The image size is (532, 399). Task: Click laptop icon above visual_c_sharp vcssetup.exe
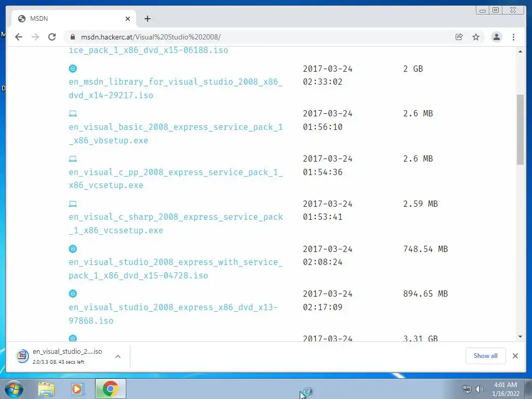[73, 204]
